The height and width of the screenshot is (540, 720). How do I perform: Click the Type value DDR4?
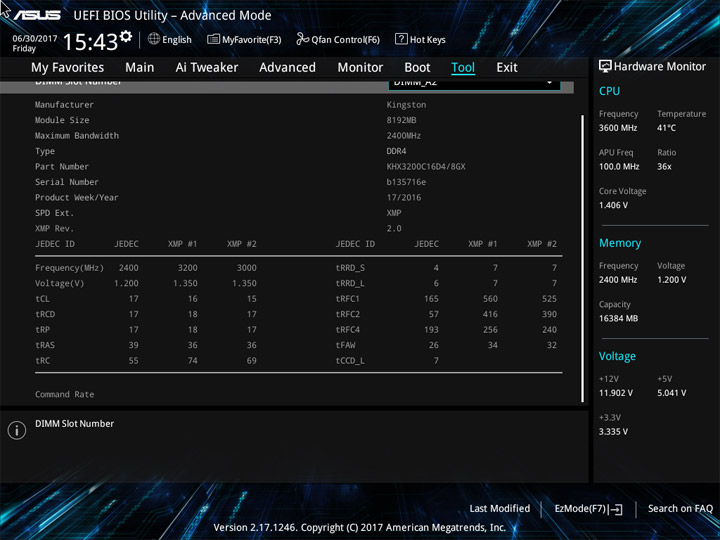click(x=396, y=151)
